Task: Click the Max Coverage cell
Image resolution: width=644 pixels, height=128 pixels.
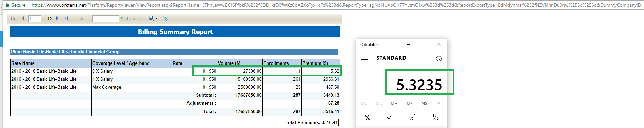Action: click(x=131, y=87)
